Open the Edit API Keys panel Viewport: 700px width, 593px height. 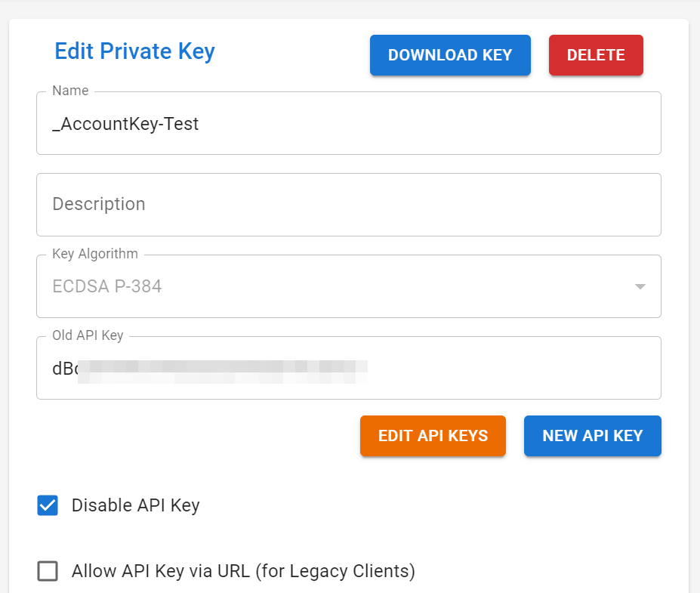coord(433,436)
